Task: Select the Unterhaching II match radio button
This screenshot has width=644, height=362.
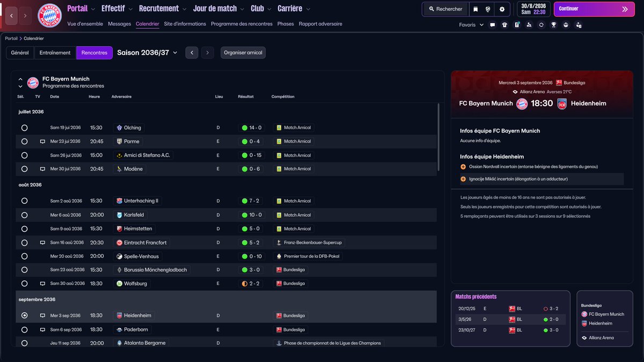Action: pyautogui.click(x=24, y=201)
